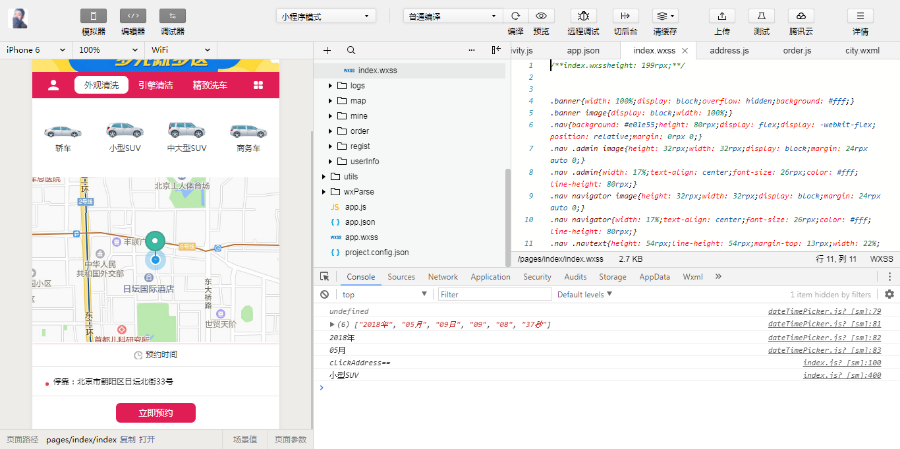The image size is (900, 449).
Task: Toggle the debugger (调试器) panel button
Action: (x=172, y=16)
